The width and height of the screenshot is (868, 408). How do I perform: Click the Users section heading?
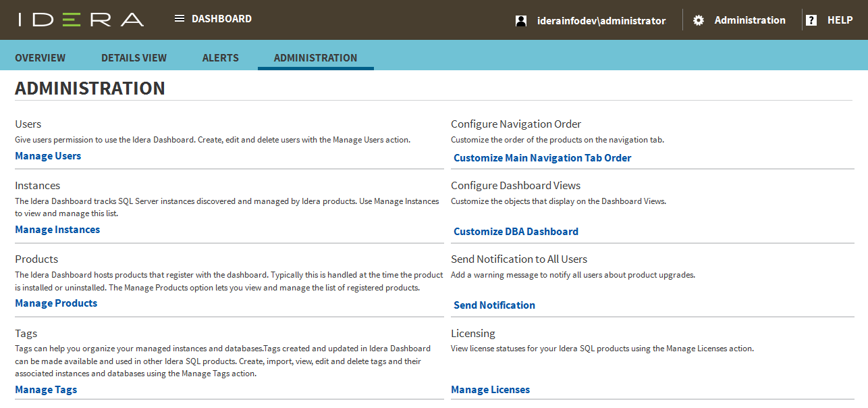(x=28, y=124)
